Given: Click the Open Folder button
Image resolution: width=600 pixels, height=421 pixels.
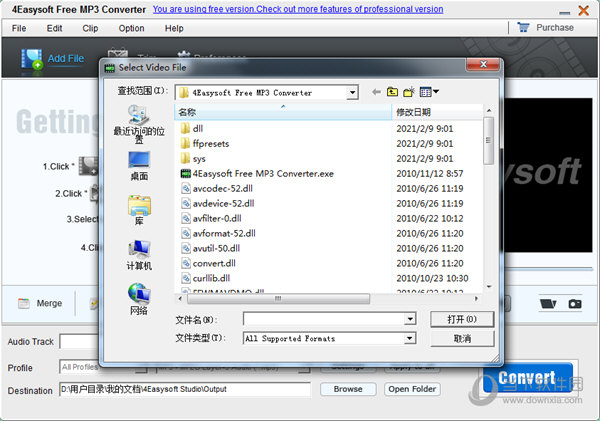Looking at the screenshot, I should [x=412, y=389].
